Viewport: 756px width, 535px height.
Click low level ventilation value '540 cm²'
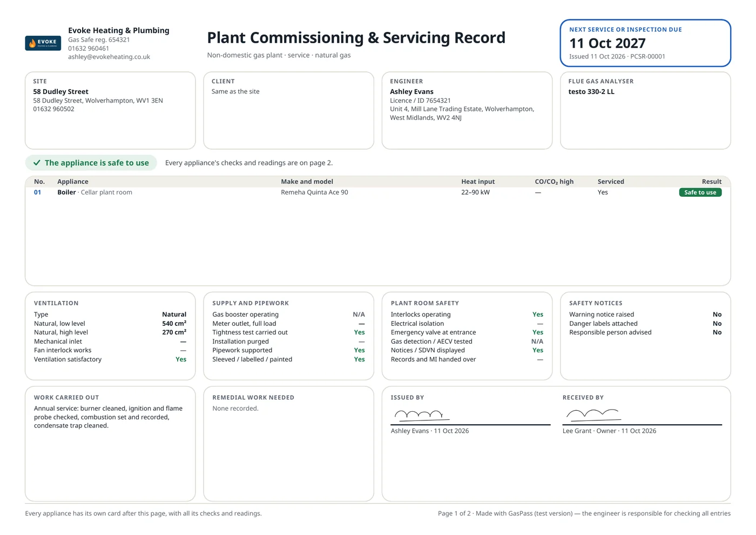click(x=174, y=323)
